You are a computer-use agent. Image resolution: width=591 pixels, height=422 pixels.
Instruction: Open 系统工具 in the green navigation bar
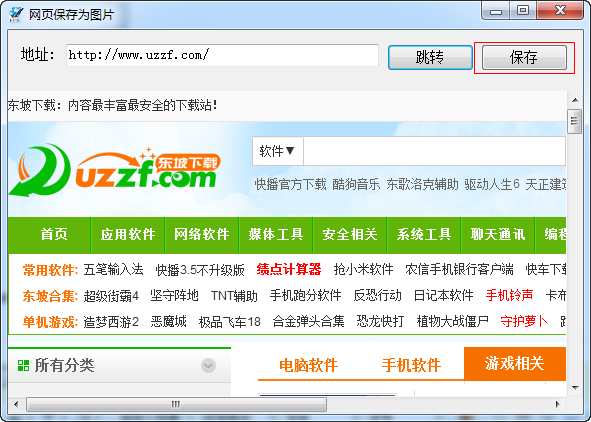click(x=424, y=234)
